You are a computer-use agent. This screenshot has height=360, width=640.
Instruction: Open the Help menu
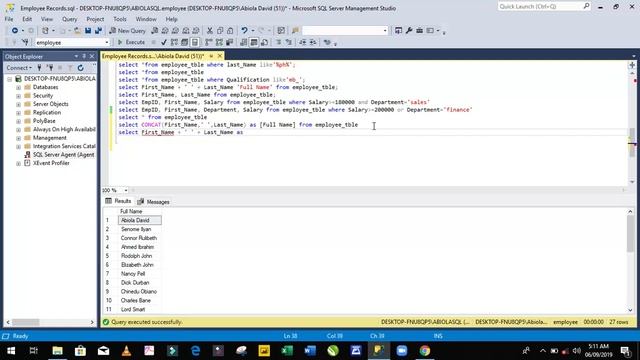pyautogui.click(x=171, y=19)
